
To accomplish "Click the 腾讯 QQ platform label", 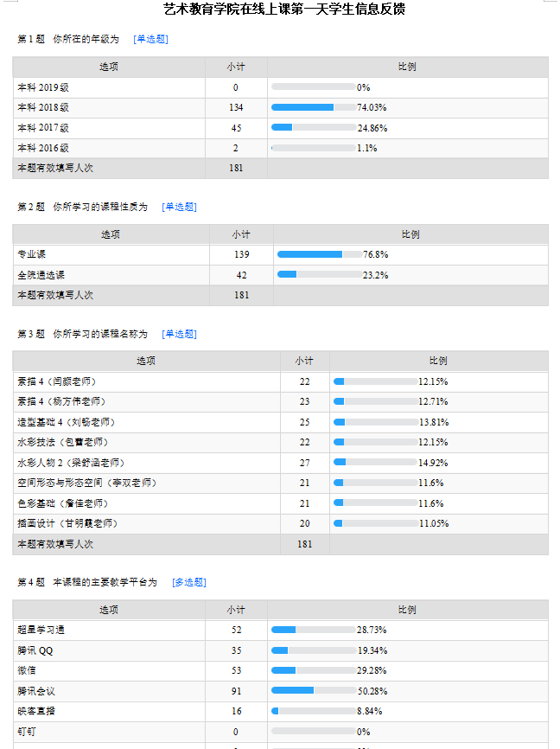I will [x=36, y=650].
